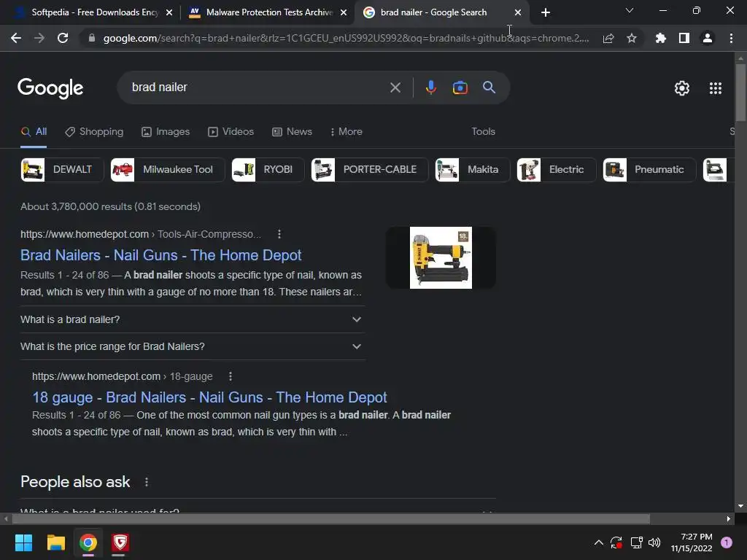Image resolution: width=747 pixels, height=560 pixels.
Task: Click the brad nailer product thumbnail
Action: (x=441, y=257)
